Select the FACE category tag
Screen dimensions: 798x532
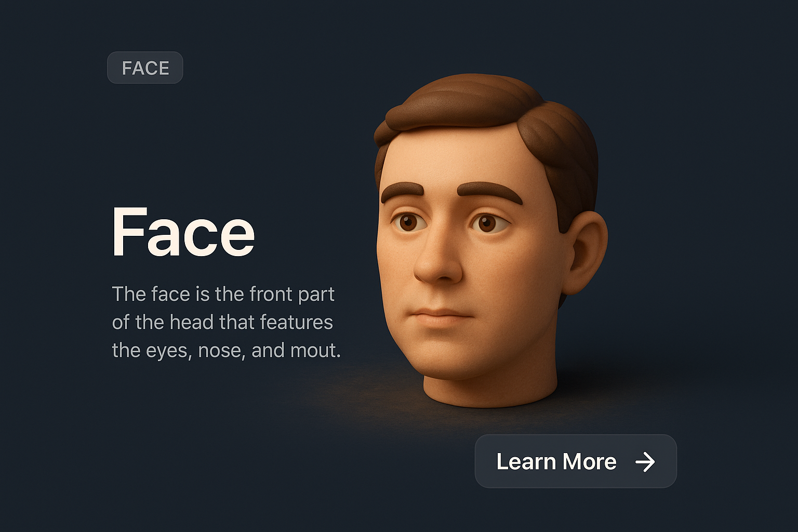pos(145,68)
